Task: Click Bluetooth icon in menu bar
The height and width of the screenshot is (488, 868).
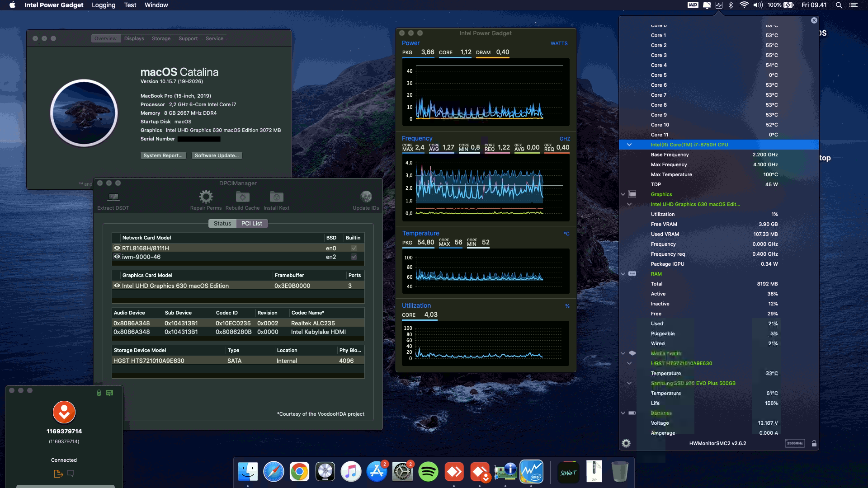Action: click(x=731, y=5)
